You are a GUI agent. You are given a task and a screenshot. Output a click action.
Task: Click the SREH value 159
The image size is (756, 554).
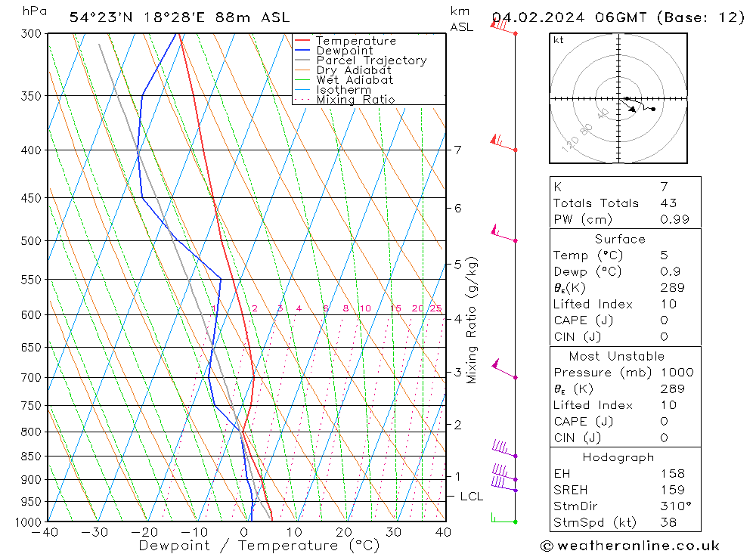pos(673,490)
